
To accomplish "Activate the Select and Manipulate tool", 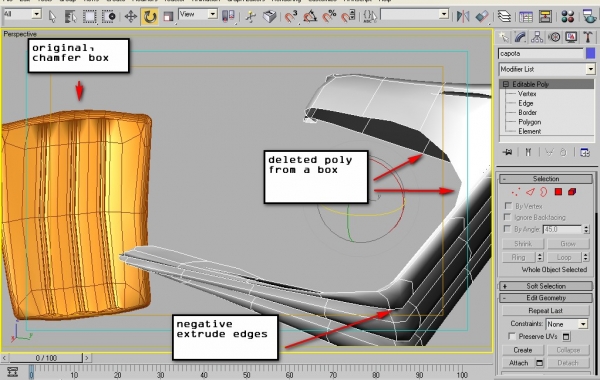I will [251, 16].
